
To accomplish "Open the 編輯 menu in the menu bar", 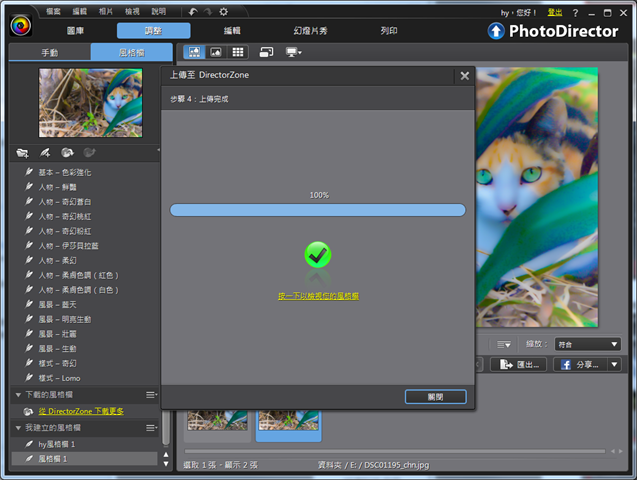I will (80, 11).
